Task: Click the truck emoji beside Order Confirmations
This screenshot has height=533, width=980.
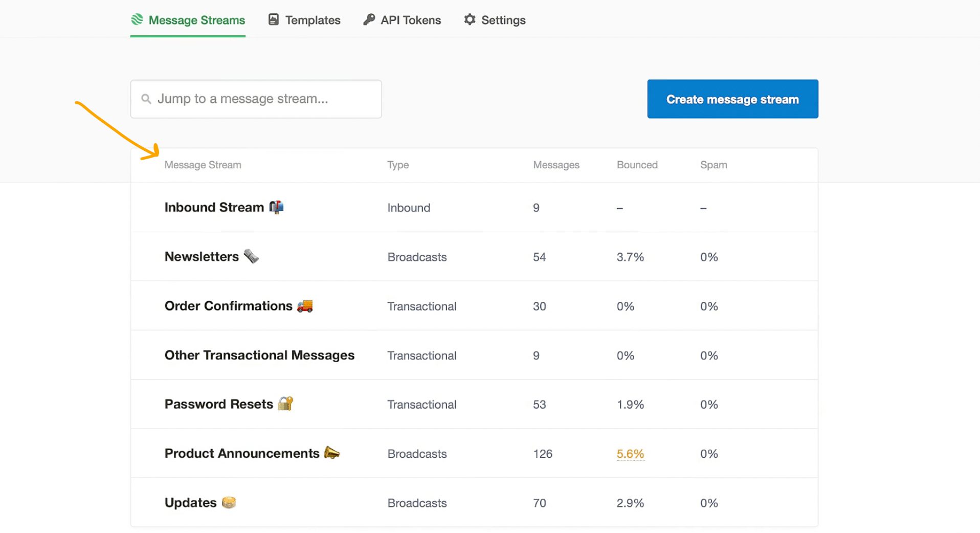Action: tap(304, 306)
